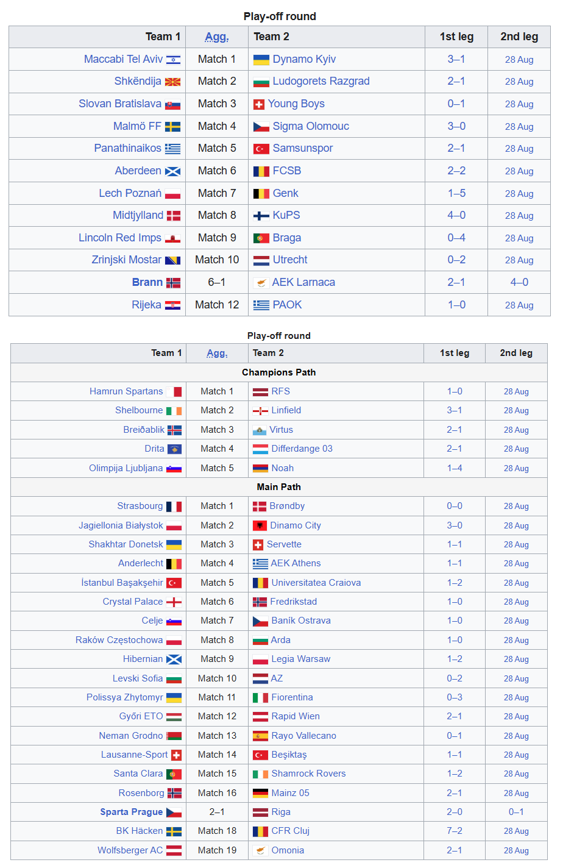Click the Belgian flag next to Genk
Image resolution: width=588 pixels, height=868 pixels.
point(261,194)
